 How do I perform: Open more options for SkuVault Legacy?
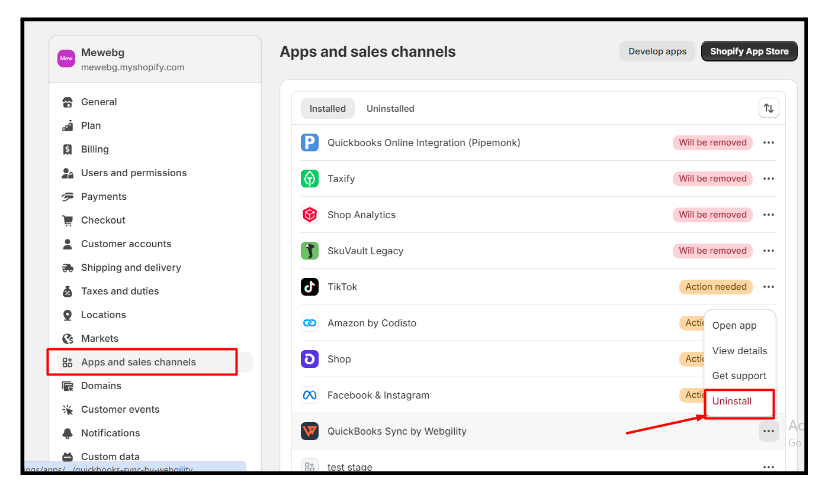(768, 251)
